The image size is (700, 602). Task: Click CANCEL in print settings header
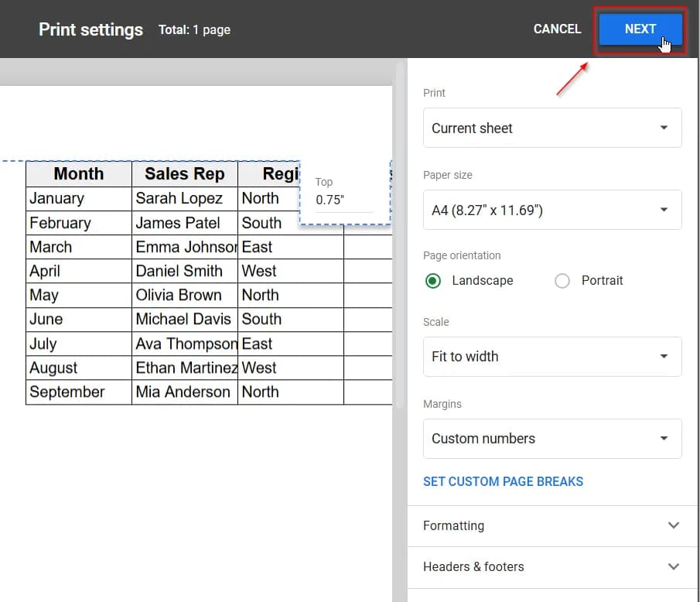coord(557,29)
